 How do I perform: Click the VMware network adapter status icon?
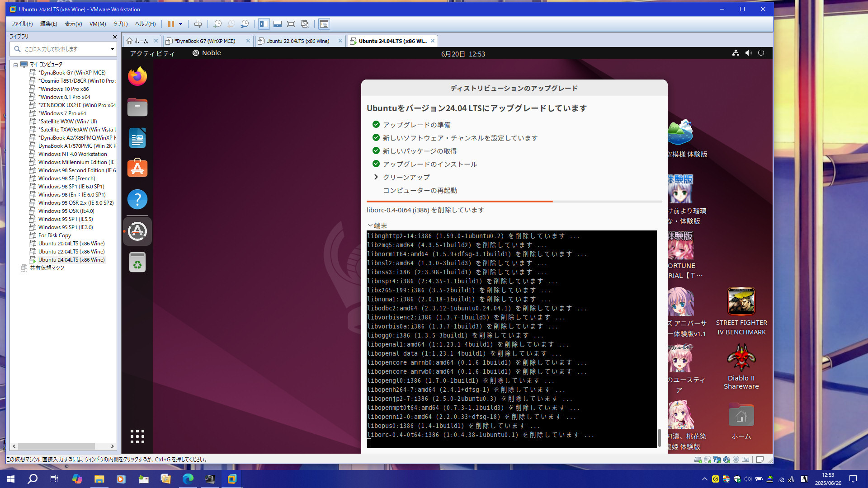coord(717,460)
